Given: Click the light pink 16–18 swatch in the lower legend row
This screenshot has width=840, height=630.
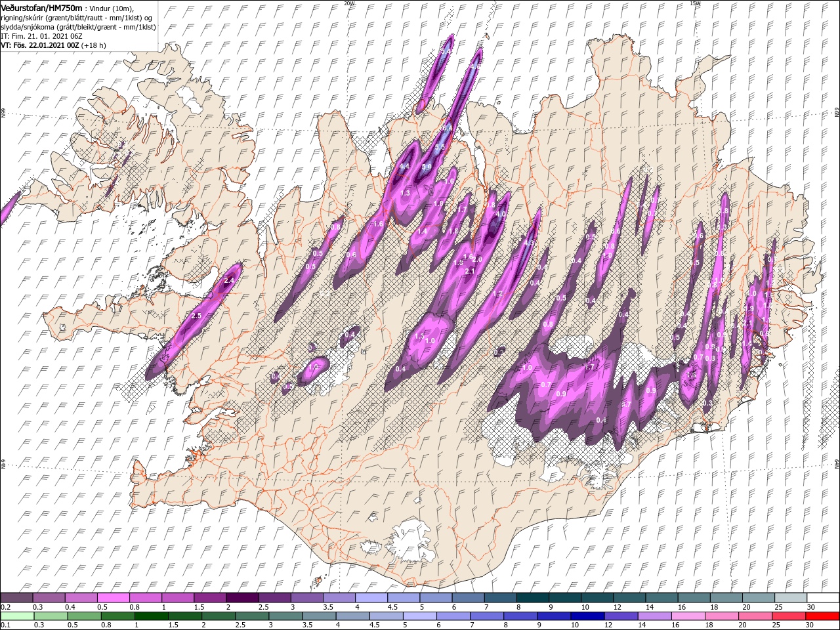Looking at the screenshot, I should (x=688, y=616).
